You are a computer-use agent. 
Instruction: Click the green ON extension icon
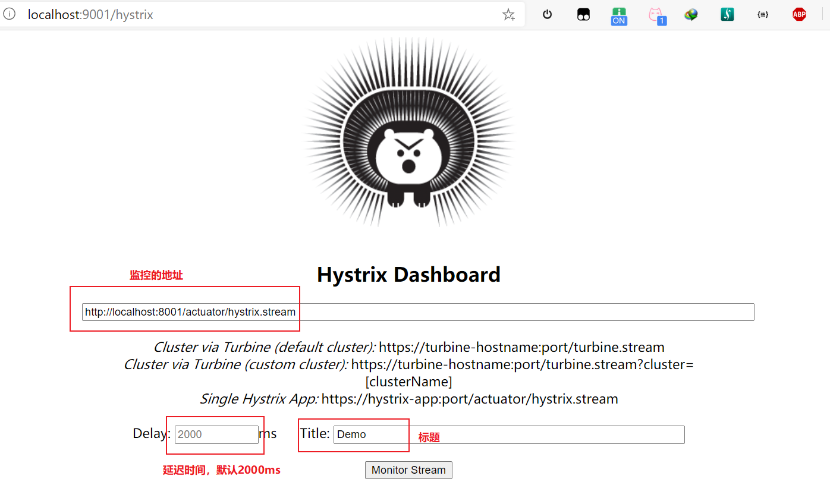[619, 15]
